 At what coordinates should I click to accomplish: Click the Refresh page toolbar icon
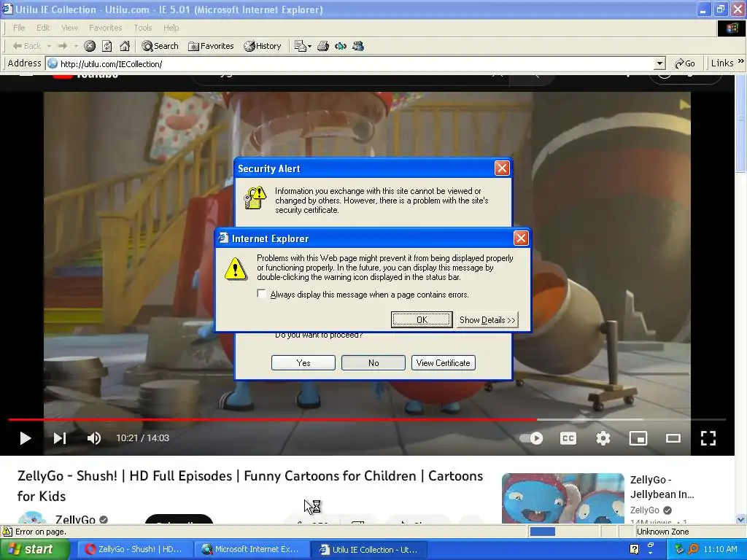tap(107, 46)
